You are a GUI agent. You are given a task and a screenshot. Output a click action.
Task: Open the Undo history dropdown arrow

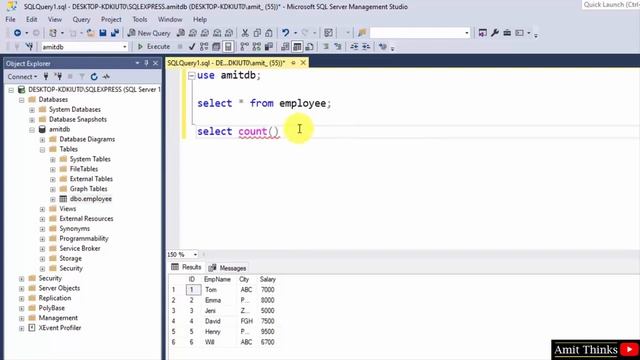(x=295, y=33)
